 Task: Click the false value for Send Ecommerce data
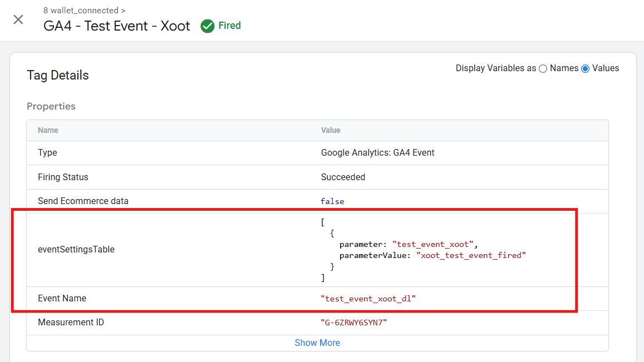coord(332,201)
